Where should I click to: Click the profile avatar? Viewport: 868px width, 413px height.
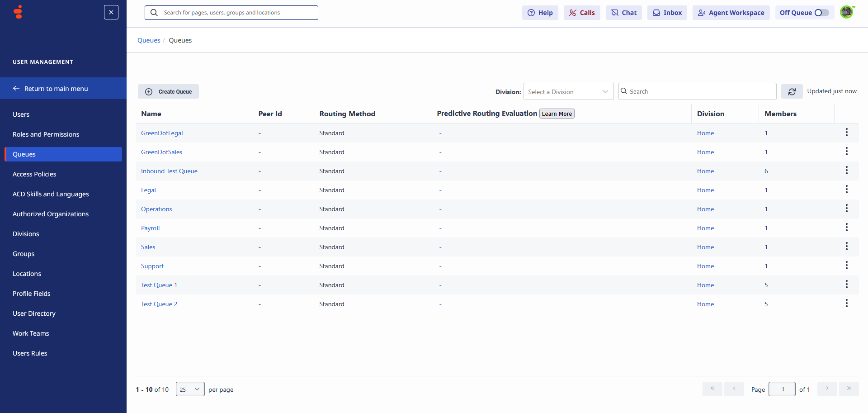(846, 12)
